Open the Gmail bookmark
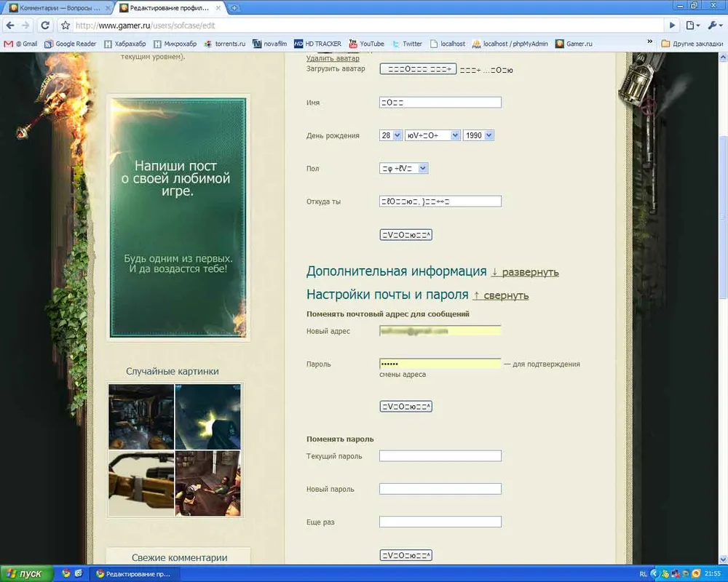The height and width of the screenshot is (582, 728). 20,44
